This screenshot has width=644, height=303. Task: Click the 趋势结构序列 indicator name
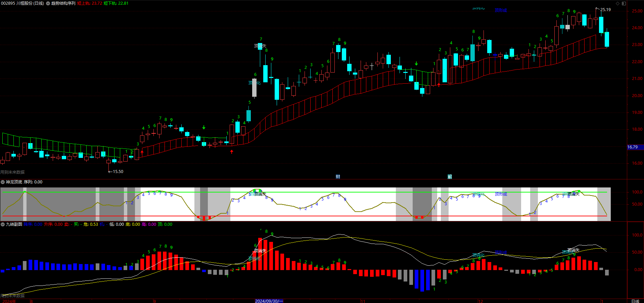coord(63,3)
